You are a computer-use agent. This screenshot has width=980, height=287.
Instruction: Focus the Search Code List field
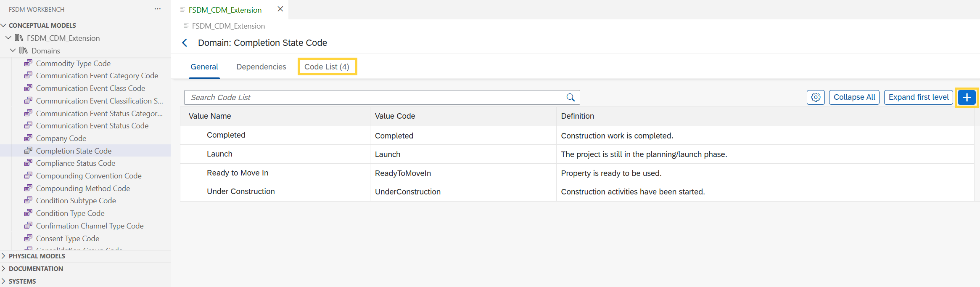pyautogui.click(x=382, y=97)
